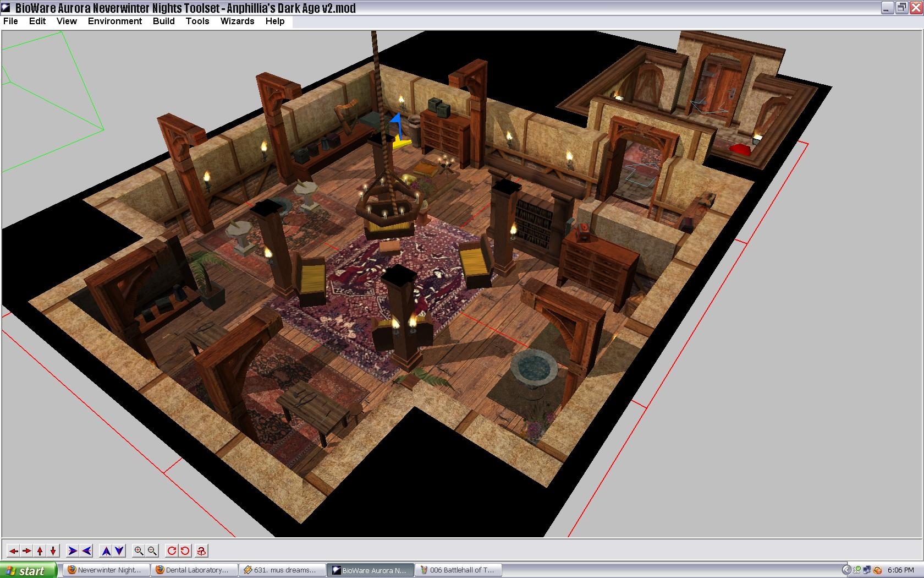Click the blue upward arrow camera button
Image resolution: width=924 pixels, height=578 pixels.
click(106, 551)
